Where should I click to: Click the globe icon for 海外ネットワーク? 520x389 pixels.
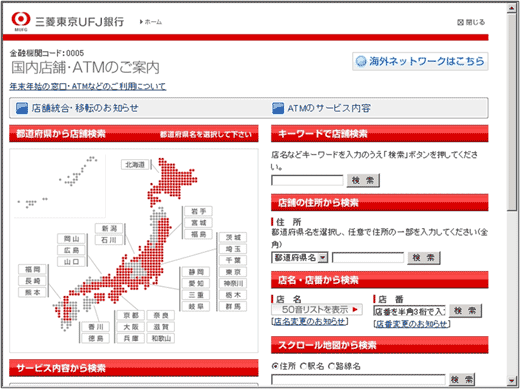point(361,61)
